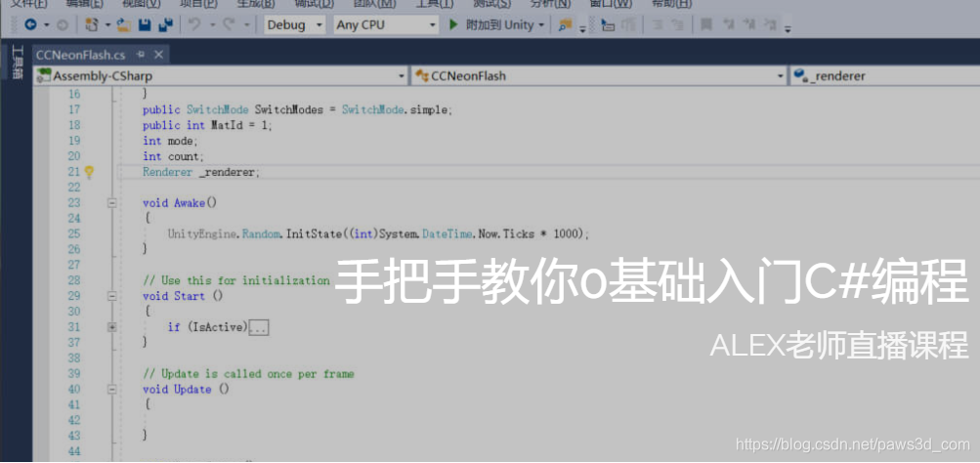Click the Open File folder icon
This screenshot has width=980, height=463.
[x=124, y=25]
